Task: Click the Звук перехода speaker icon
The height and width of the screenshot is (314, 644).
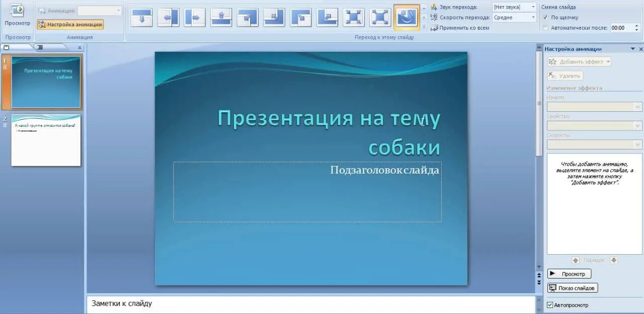Action: tap(434, 7)
